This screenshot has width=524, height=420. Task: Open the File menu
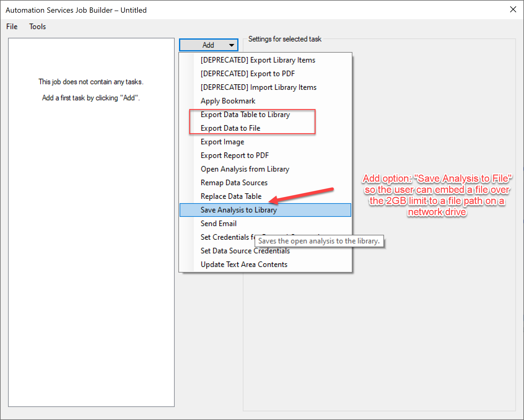coord(12,27)
